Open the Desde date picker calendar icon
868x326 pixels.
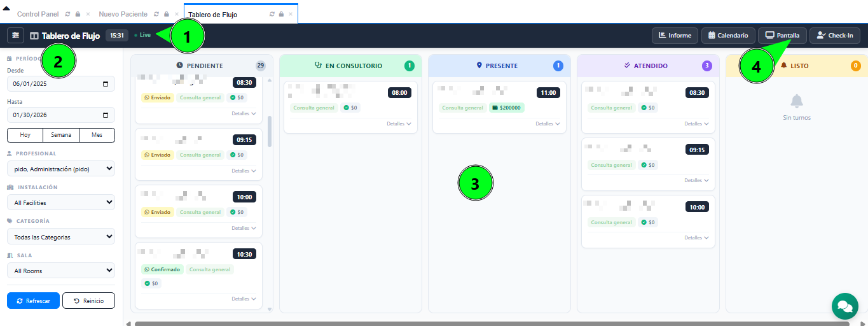(x=106, y=83)
